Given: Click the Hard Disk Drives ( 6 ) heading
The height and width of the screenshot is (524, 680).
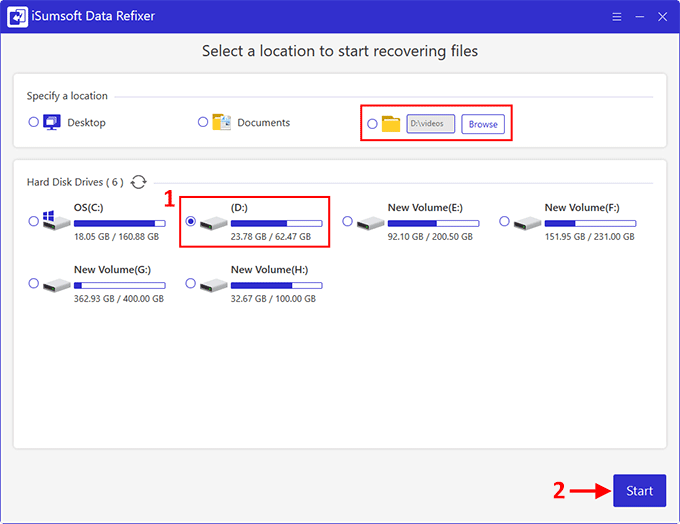Looking at the screenshot, I should pos(75,182).
